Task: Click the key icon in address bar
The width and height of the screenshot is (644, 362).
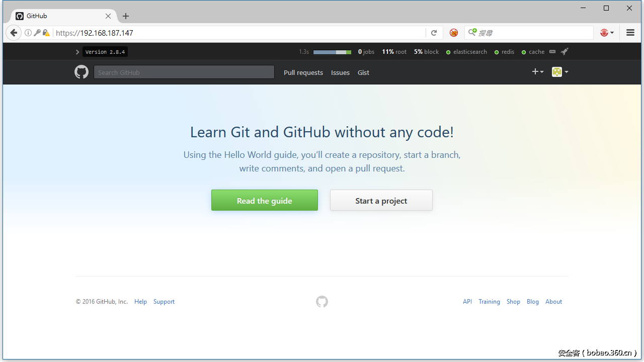Action: [x=37, y=33]
